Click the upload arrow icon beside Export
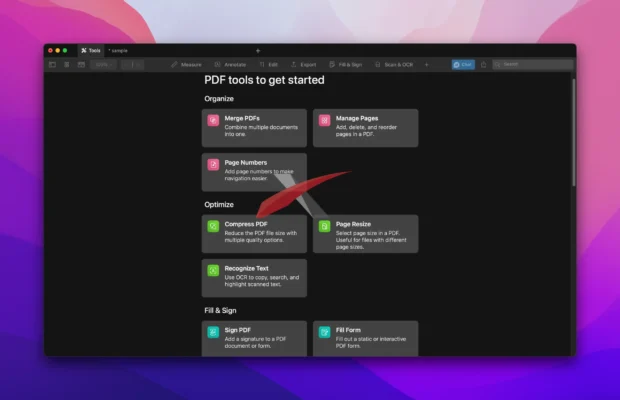620x400 pixels. point(293,64)
